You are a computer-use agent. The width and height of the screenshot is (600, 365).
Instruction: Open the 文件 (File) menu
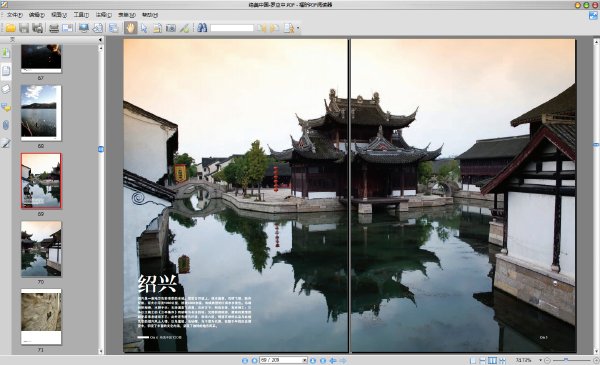point(14,15)
